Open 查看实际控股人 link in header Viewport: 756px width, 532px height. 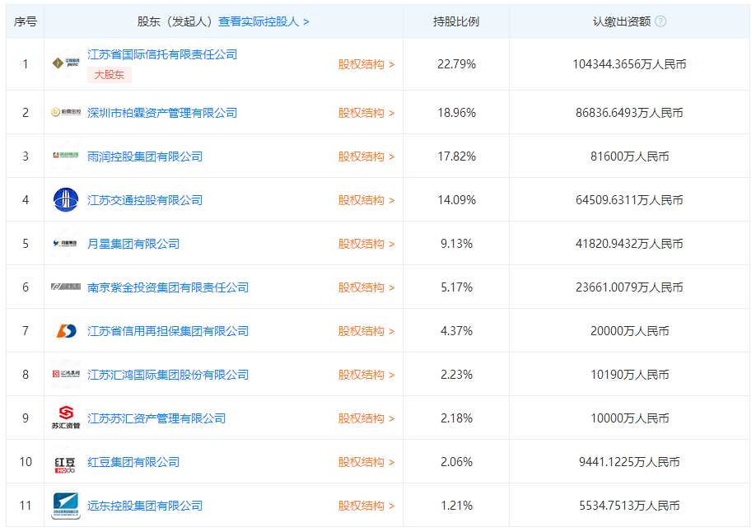pos(264,21)
